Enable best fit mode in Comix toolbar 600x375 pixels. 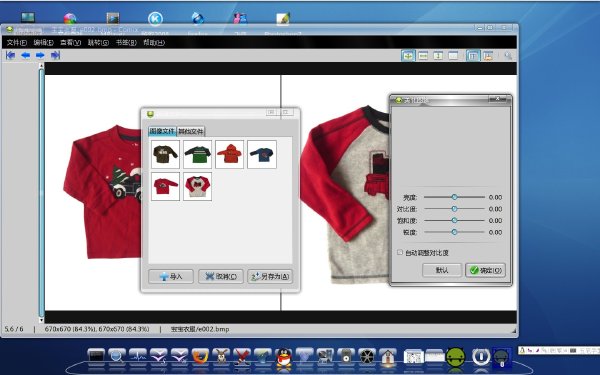point(408,56)
